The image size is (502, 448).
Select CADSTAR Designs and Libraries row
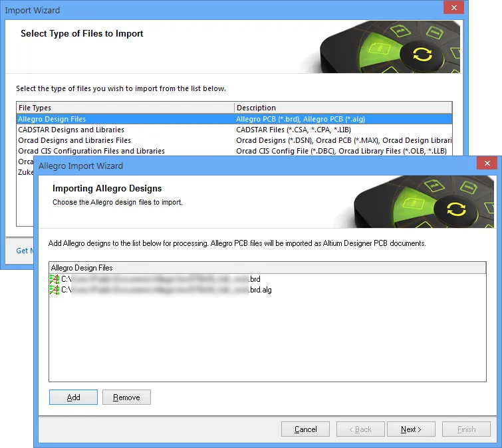click(x=234, y=130)
